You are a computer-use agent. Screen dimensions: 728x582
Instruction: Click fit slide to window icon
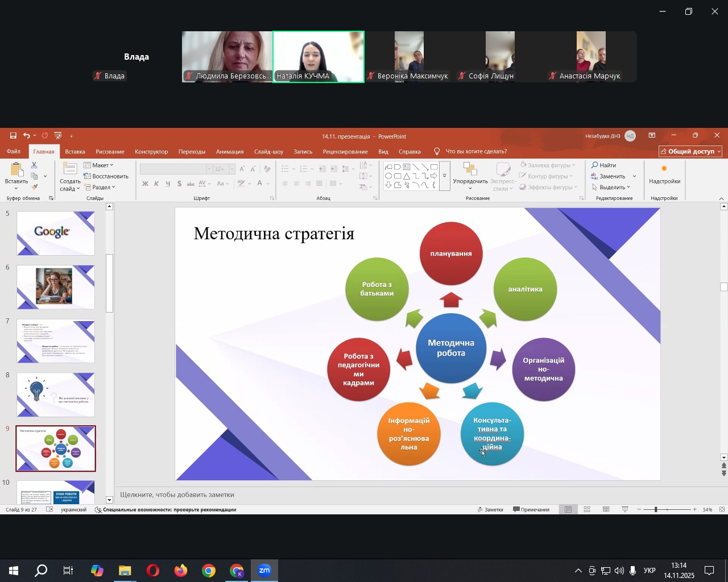tap(722, 510)
